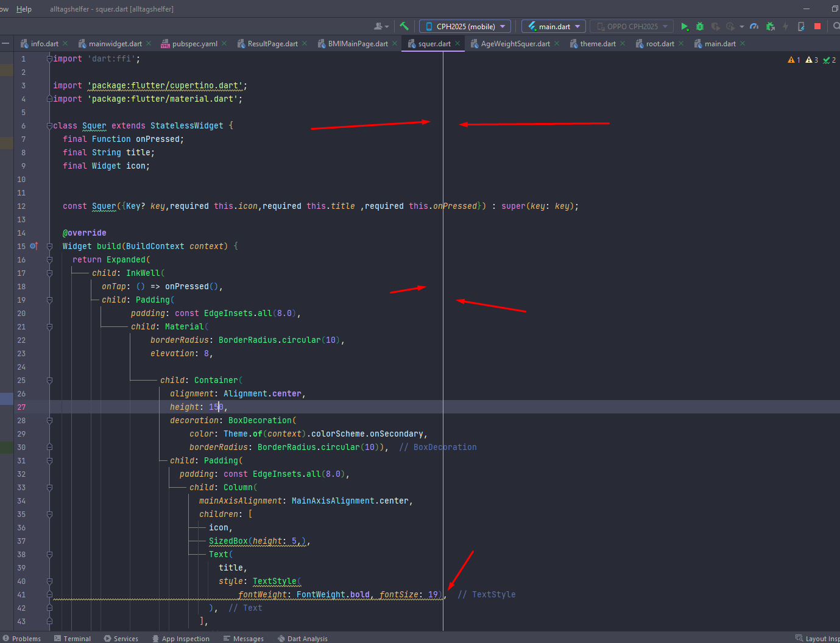840x643 pixels.
Task: Open the Messages tool window
Action: [243, 638]
